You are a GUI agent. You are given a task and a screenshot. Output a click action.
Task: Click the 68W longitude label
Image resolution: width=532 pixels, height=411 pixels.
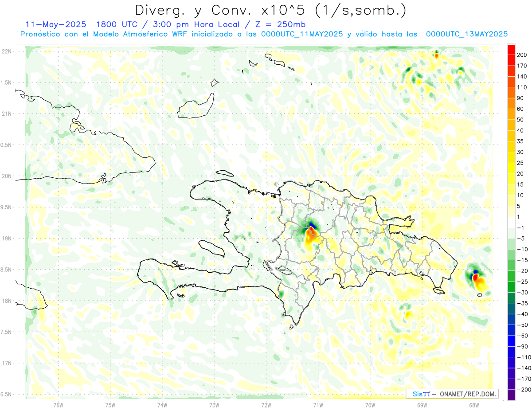pyautogui.click(x=474, y=405)
